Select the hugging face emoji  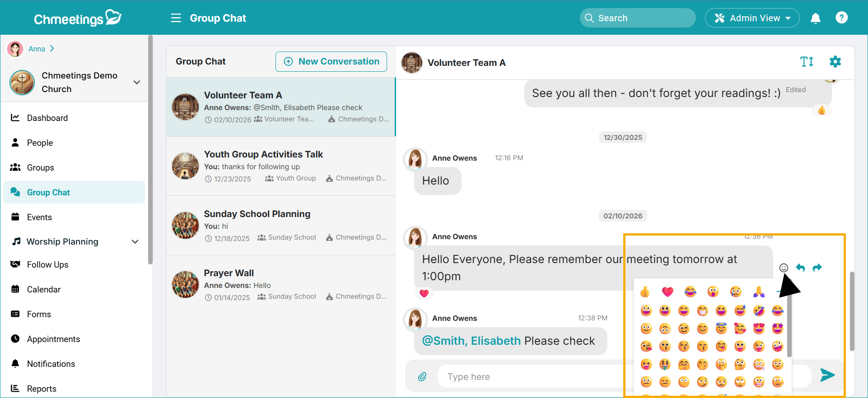click(684, 364)
